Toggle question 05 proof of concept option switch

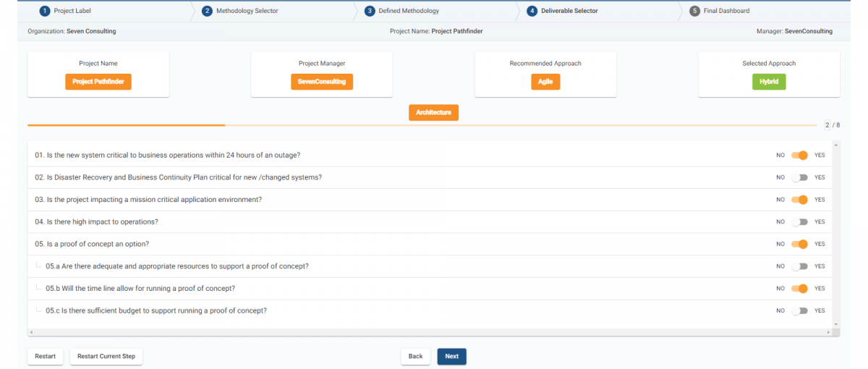point(799,244)
